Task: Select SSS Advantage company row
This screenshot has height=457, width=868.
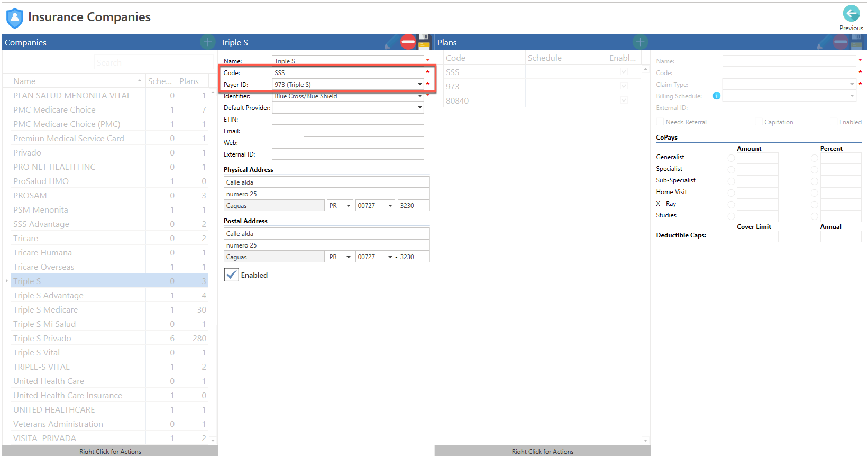Action: click(109, 224)
